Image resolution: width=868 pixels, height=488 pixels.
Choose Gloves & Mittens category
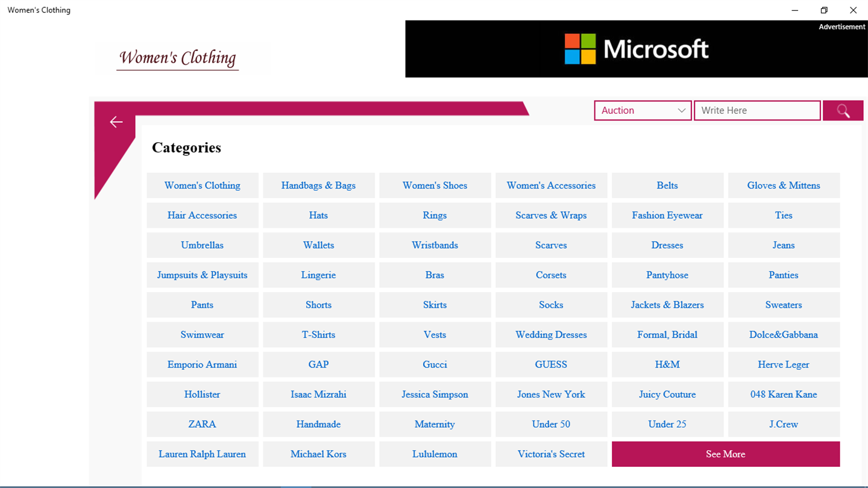pos(784,186)
